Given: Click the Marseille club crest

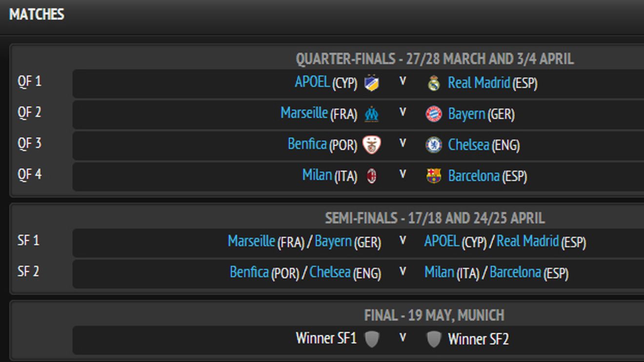Looking at the screenshot, I should point(372,114).
